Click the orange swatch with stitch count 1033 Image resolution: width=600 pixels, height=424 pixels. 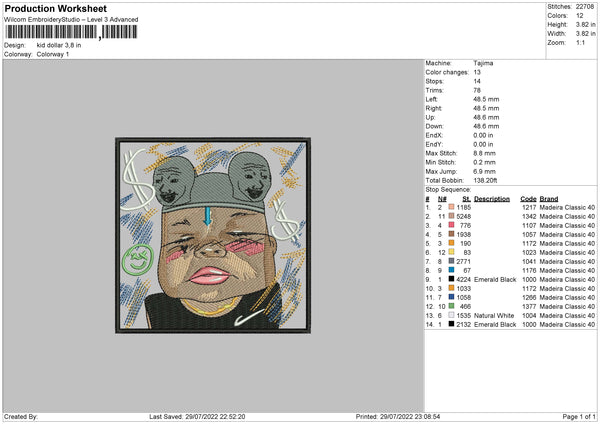[452, 288]
